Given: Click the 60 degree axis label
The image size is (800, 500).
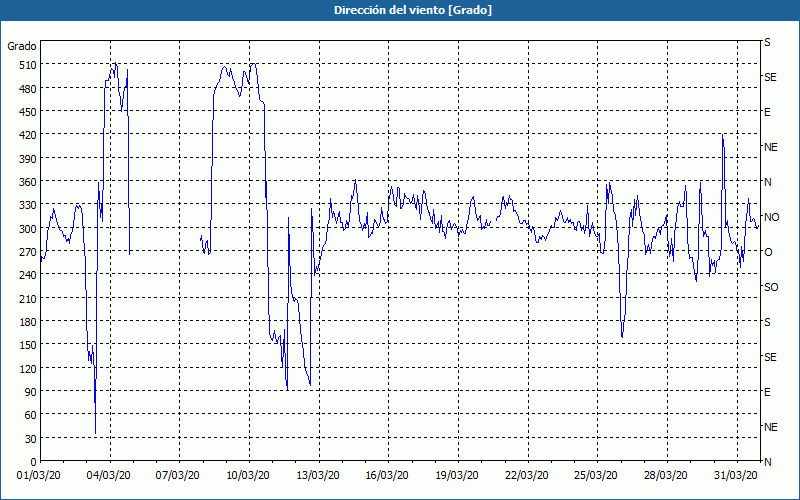Looking at the screenshot, I should [31, 415].
